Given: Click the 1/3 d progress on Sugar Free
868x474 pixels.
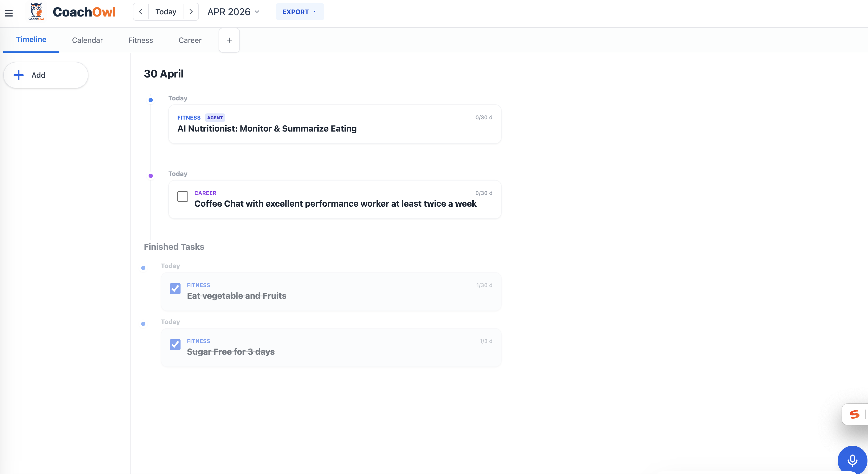Looking at the screenshot, I should [x=486, y=341].
